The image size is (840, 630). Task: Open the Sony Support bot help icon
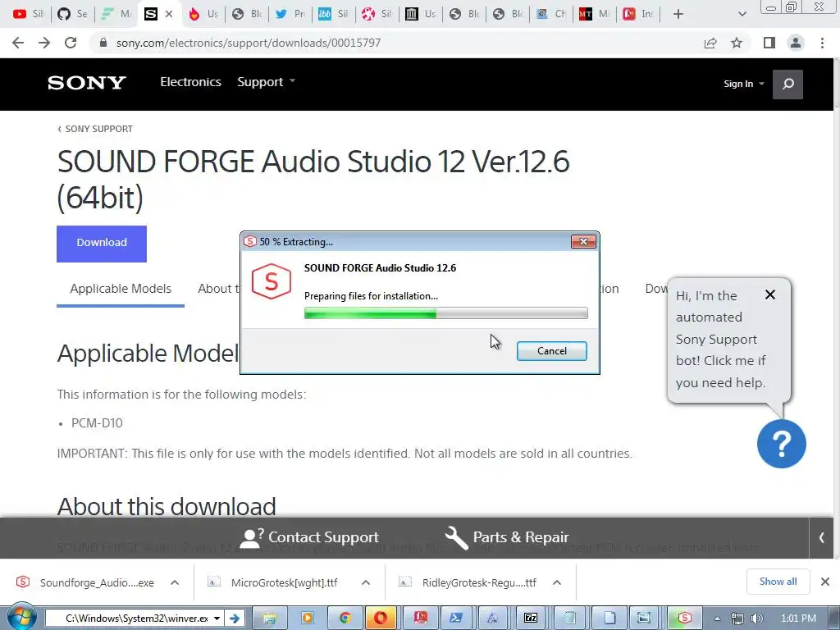(x=781, y=444)
